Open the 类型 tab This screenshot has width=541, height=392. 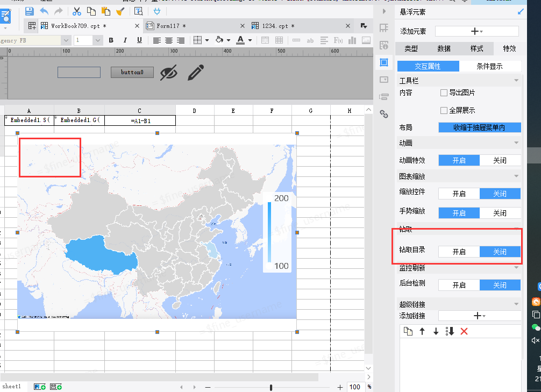(411, 48)
